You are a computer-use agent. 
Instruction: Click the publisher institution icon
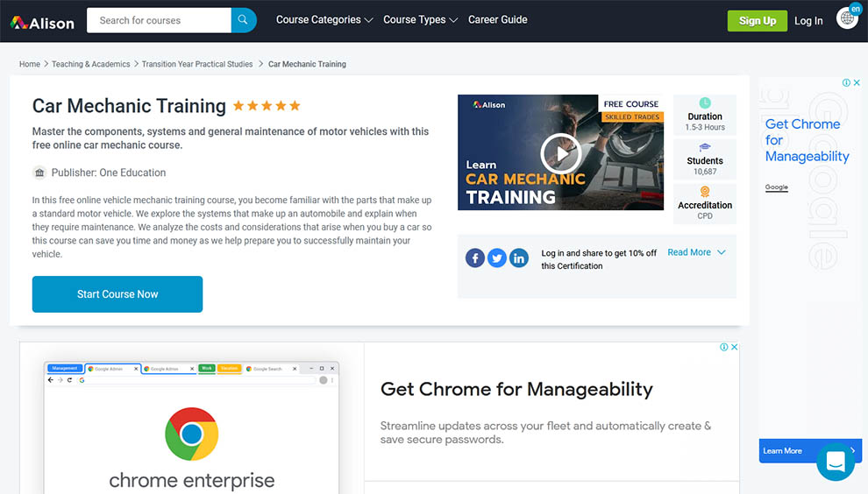(x=39, y=173)
